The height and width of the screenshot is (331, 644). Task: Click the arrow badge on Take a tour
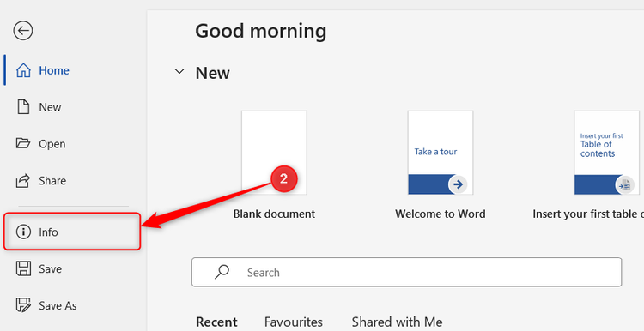coord(458,184)
